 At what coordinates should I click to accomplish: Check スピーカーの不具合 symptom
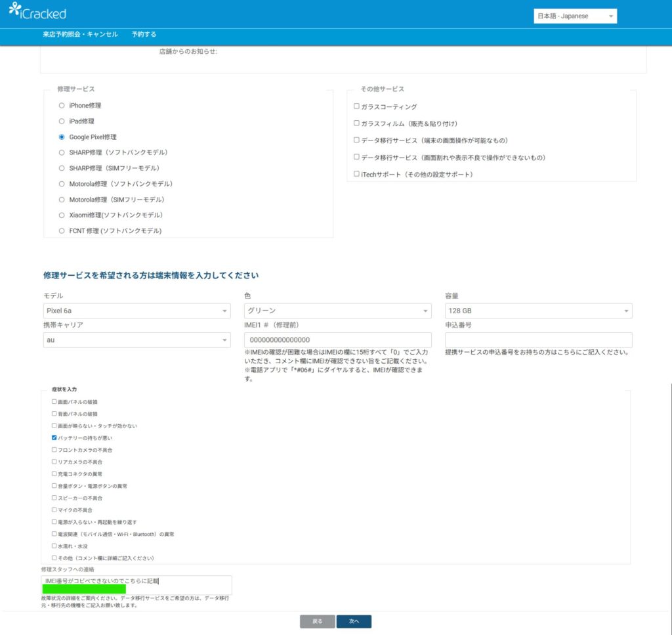pyautogui.click(x=54, y=498)
